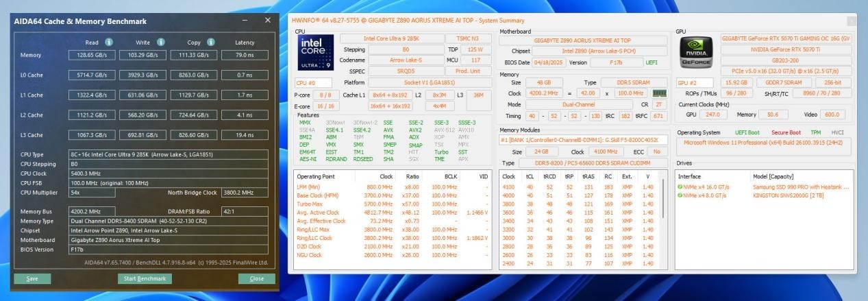Click the Memory Read value 128.65 GB/s
The image size is (868, 301).
click(92, 55)
